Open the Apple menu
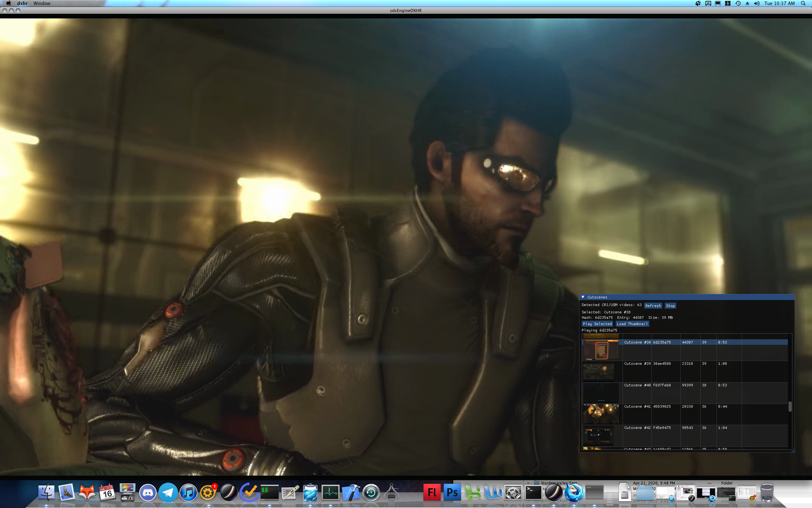 click(x=8, y=3)
